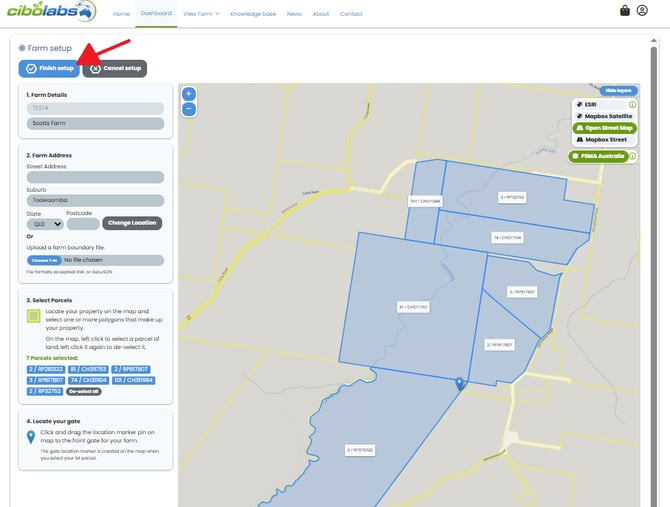Open the user account profile icon
Screen dimensions: 670x507
tap(643, 12)
